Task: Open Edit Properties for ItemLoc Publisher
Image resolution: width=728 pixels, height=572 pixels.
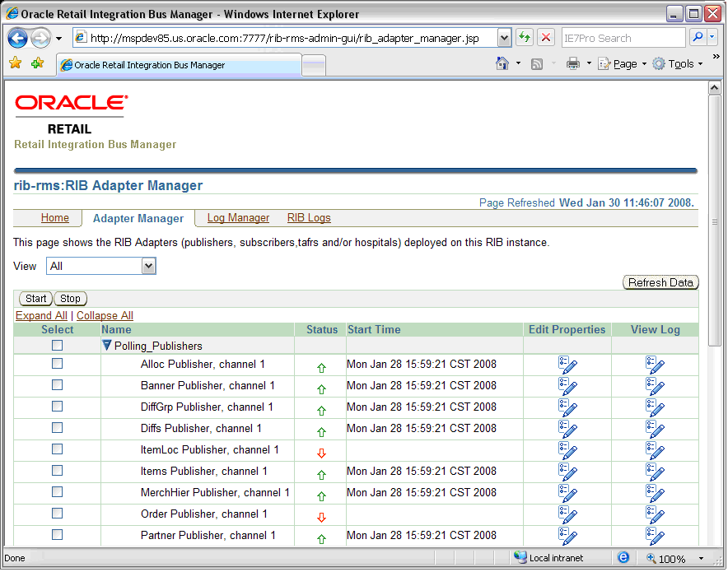Action: coord(567,450)
